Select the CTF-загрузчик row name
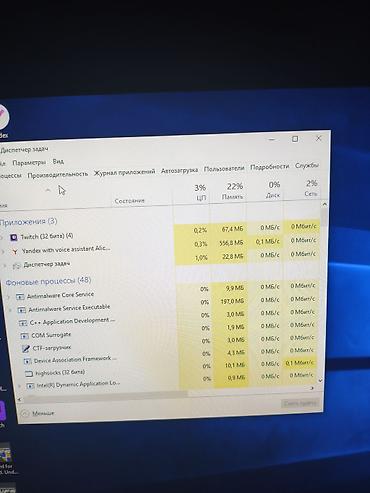 click(x=52, y=348)
